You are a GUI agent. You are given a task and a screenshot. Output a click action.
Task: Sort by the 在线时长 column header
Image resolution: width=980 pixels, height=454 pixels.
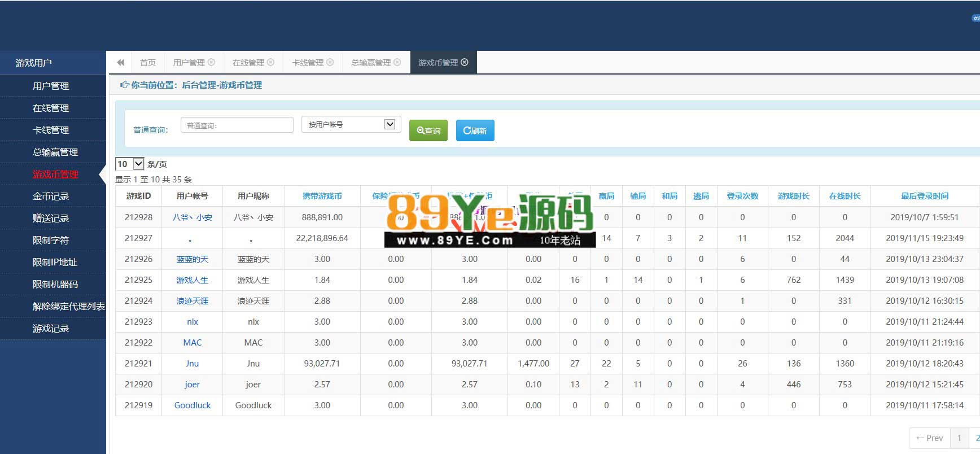coord(845,196)
